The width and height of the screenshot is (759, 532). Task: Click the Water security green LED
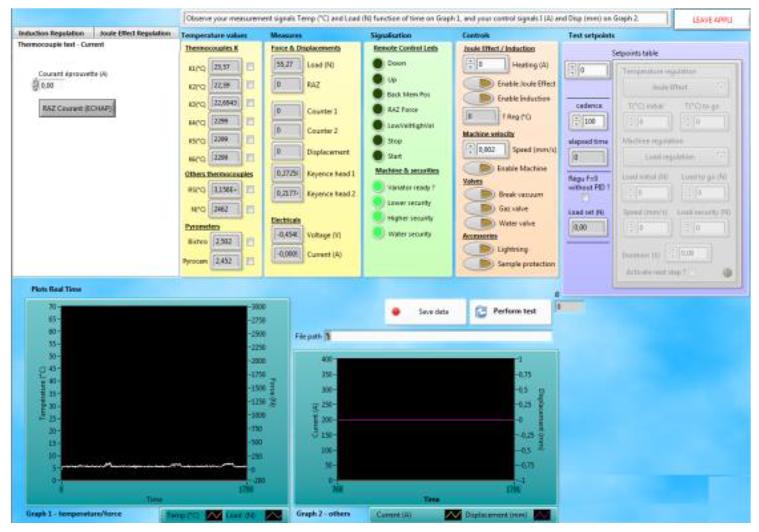click(x=378, y=233)
